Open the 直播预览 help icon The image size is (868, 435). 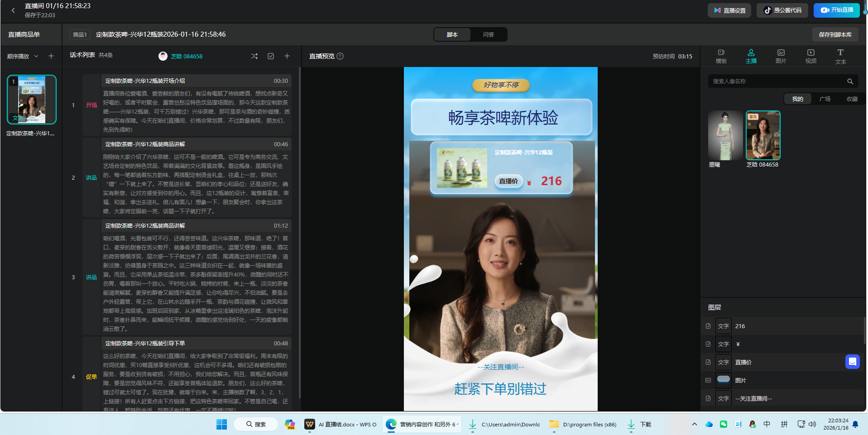click(341, 56)
